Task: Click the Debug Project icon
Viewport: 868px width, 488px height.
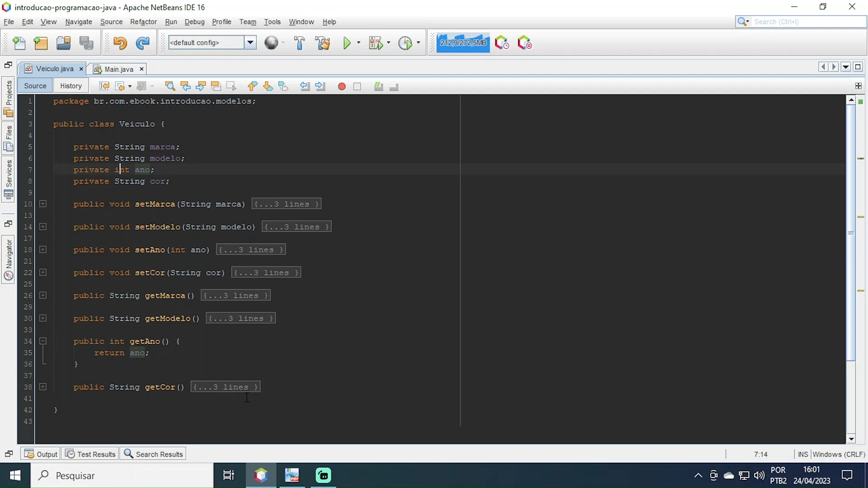Action: 375,43
